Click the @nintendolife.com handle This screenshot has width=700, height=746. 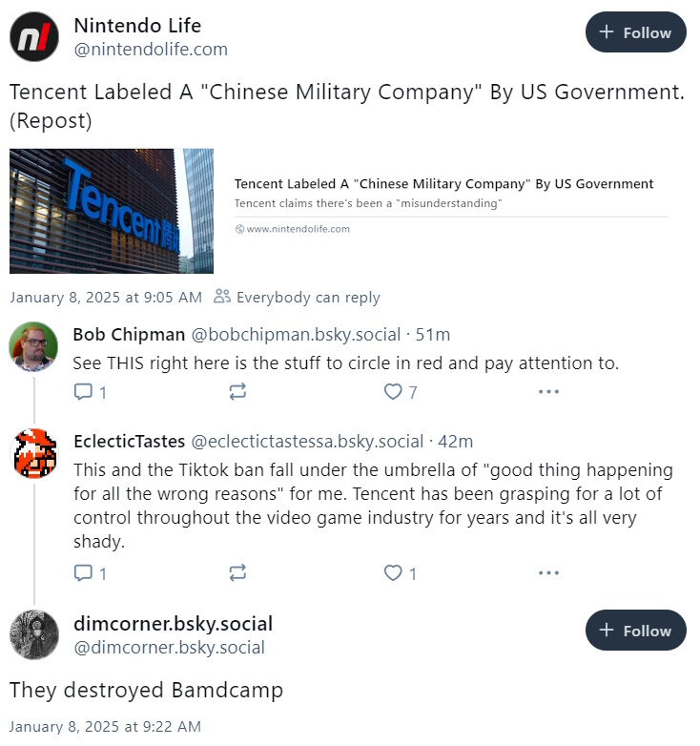pos(151,49)
